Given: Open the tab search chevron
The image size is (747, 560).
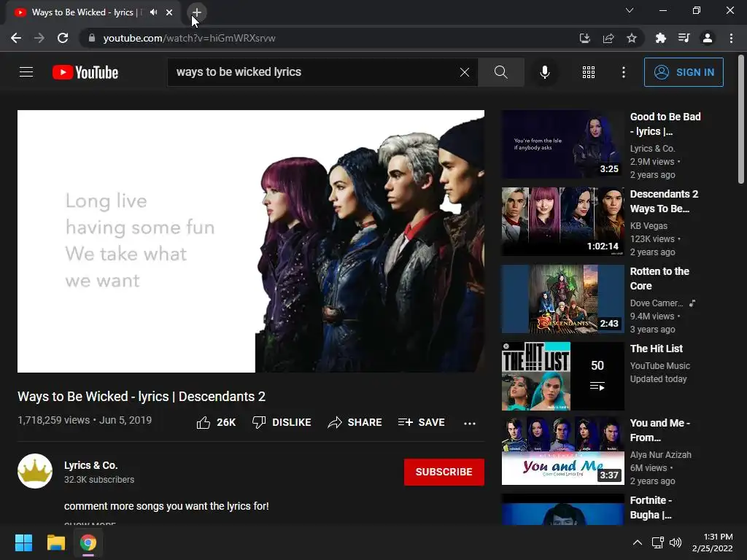Looking at the screenshot, I should click(630, 10).
